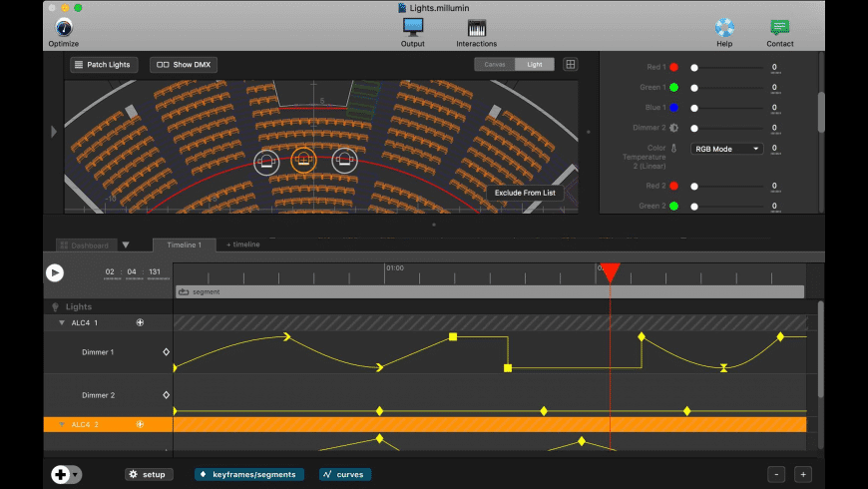Open the Help lifebuoy icon

(724, 27)
